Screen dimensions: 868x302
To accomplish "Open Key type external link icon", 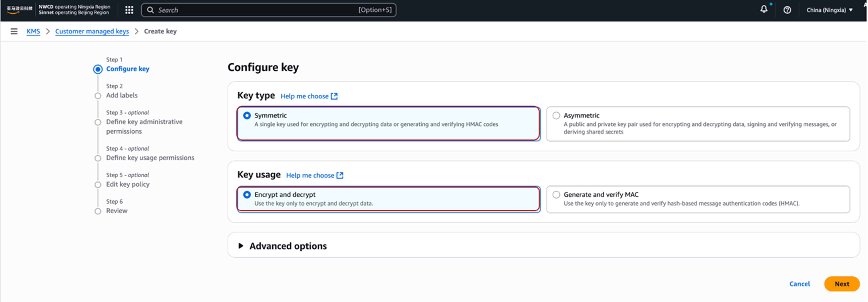I will click(334, 96).
